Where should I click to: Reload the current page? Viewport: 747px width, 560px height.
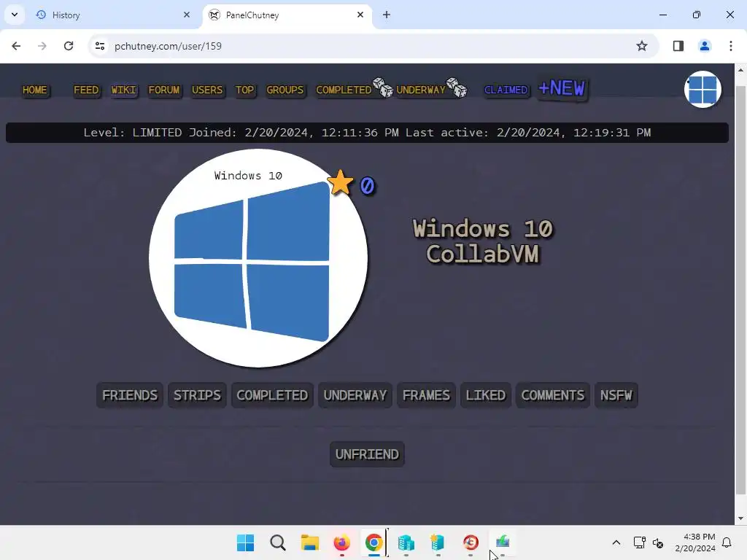click(69, 46)
